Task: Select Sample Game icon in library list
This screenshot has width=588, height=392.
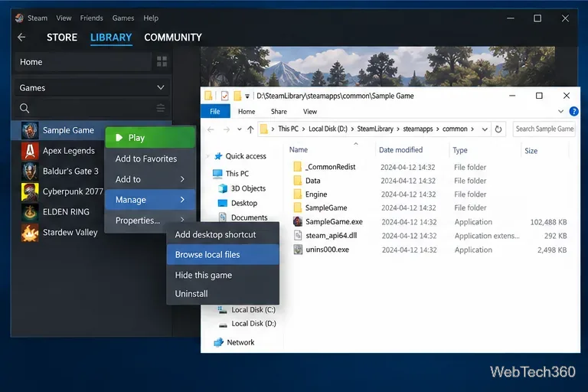Action: 30,130
